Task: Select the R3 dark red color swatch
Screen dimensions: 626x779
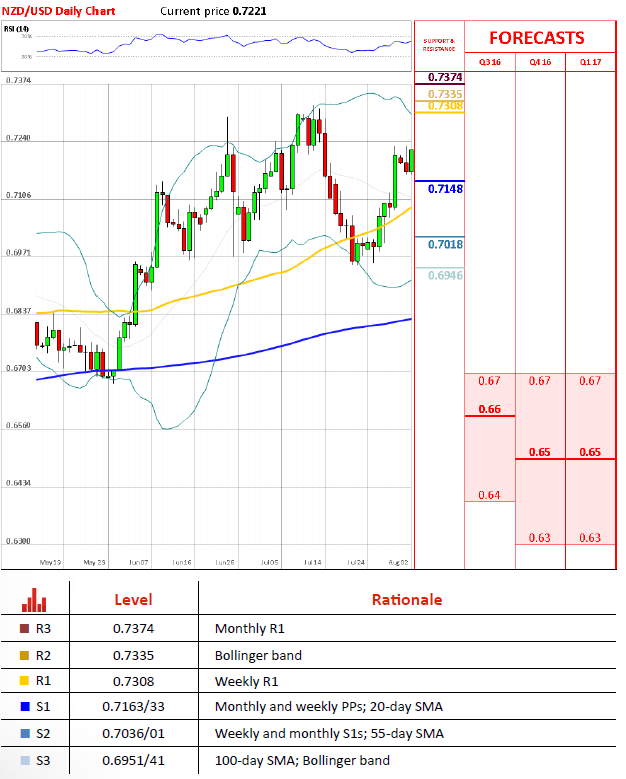Action: point(24,628)
